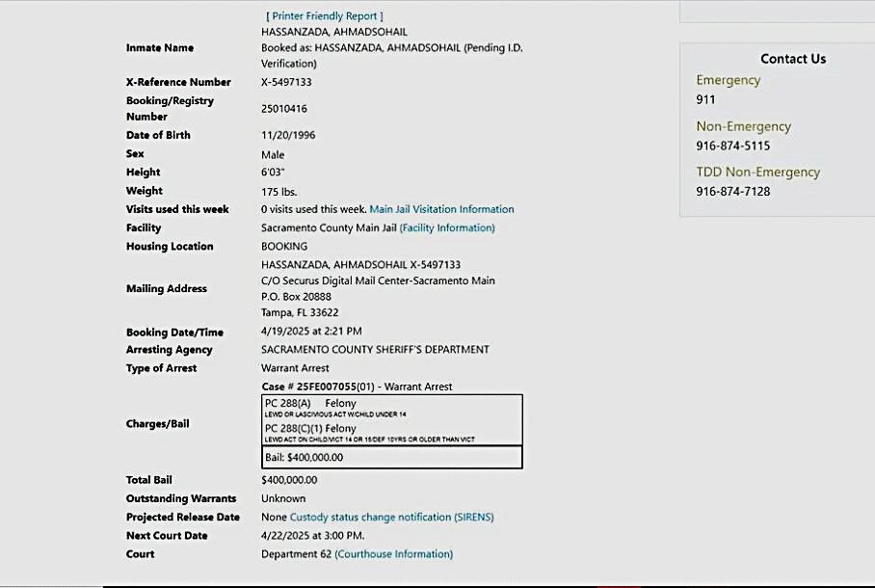Select the X-Reference Number value
875x588 pixels.
pyautogui.click(x=286, y=83)
